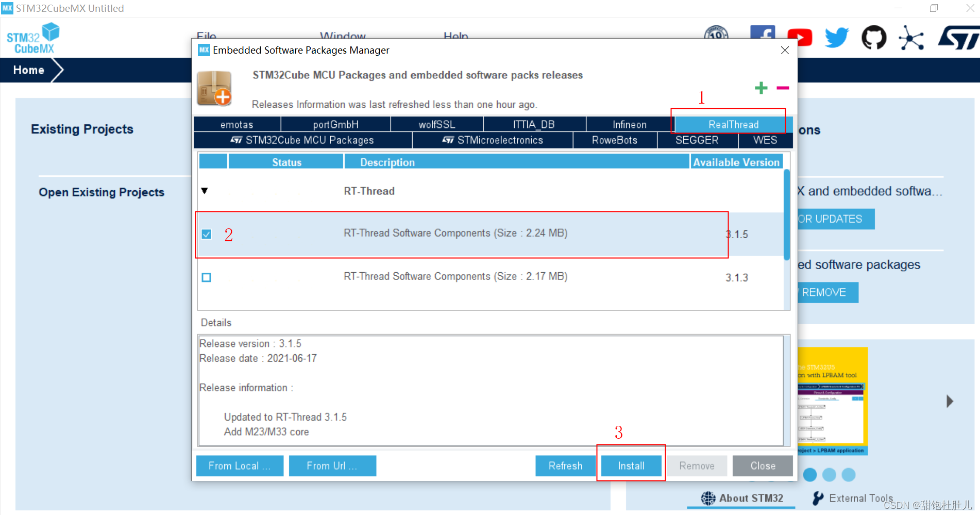Screen dimensions: 980x515
Task: Check the RT-Thread 3.1.3 package checkbox
Action: point(207,277)
